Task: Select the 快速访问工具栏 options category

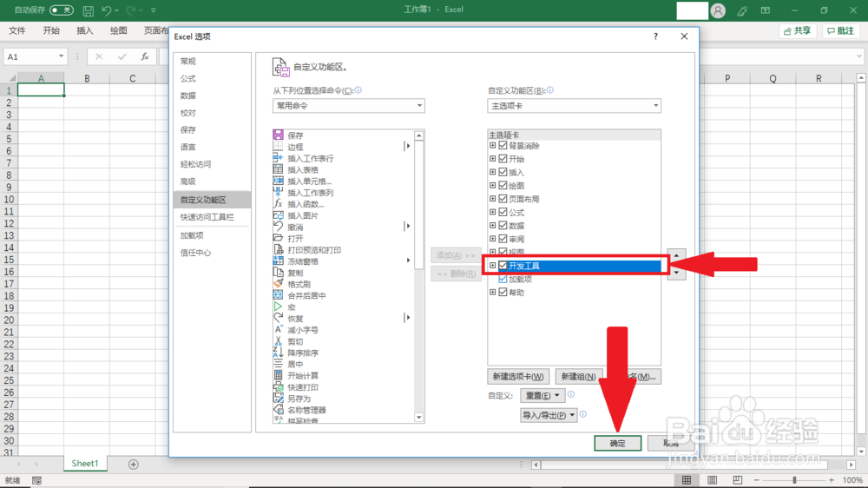Action: [x=207, y=217]
